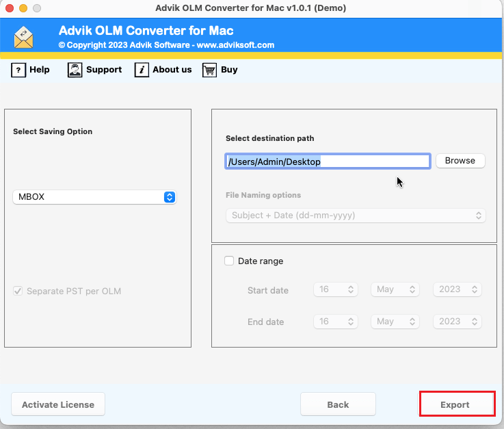
Task: Open the About us label
Action: pos(172,70)
